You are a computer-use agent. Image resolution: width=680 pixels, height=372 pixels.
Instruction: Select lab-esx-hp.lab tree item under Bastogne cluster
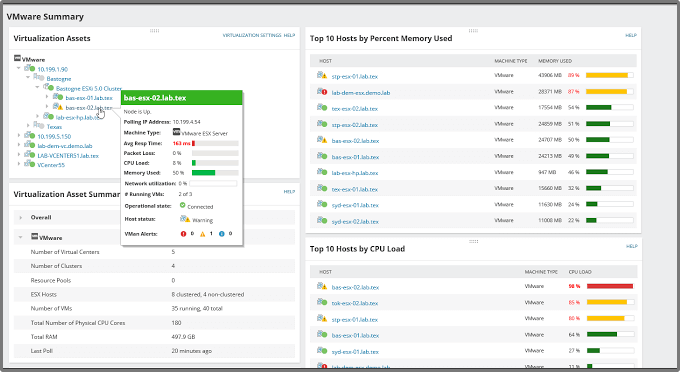pyautogui.click(x=78, y=117)
